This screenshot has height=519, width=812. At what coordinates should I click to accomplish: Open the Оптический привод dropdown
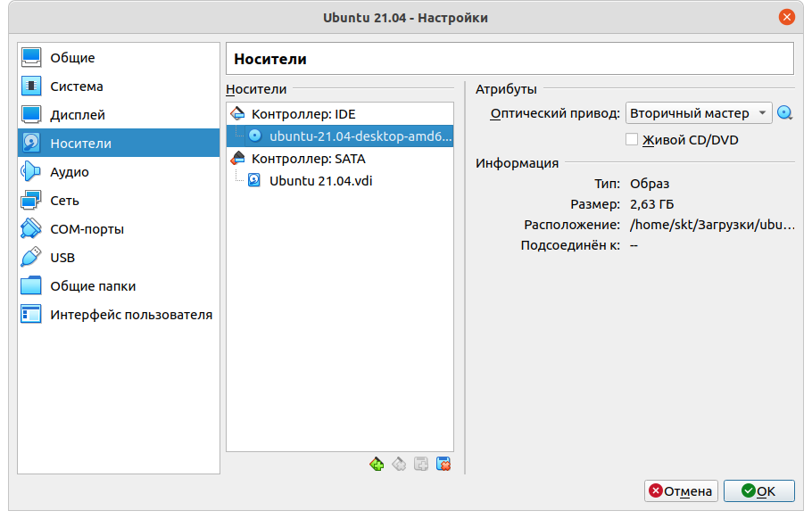coord(699,112)
